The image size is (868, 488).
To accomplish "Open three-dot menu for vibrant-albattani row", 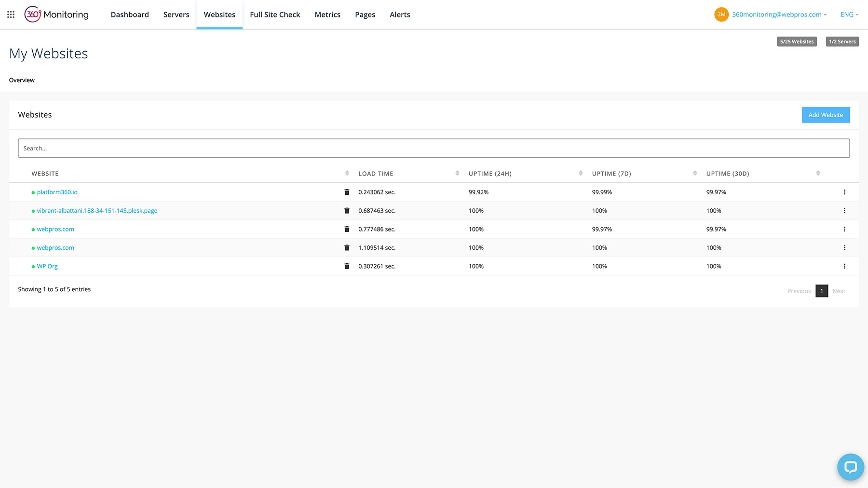I will point(844,211).
